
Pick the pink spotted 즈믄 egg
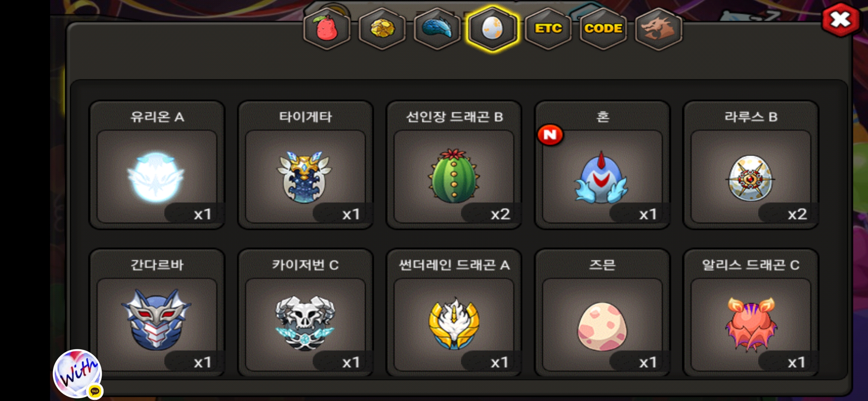coord(602,313)
